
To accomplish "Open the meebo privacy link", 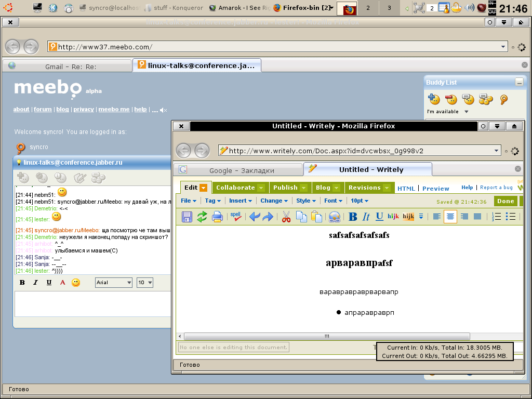I will (84, 109).
